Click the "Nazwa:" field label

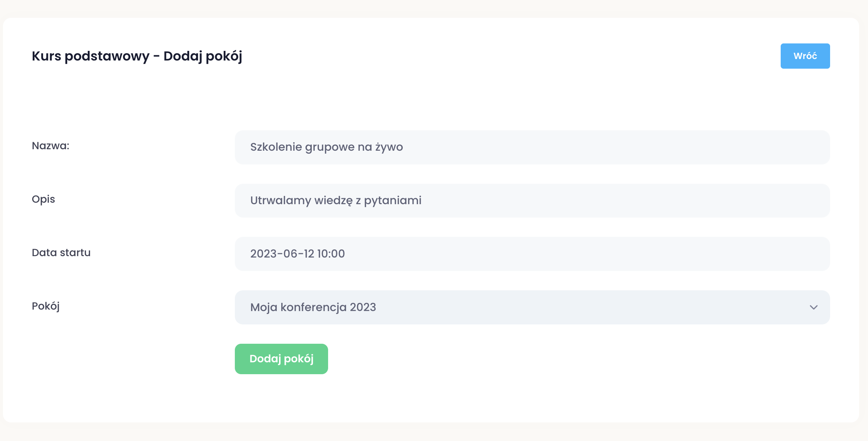pos(51,146)
